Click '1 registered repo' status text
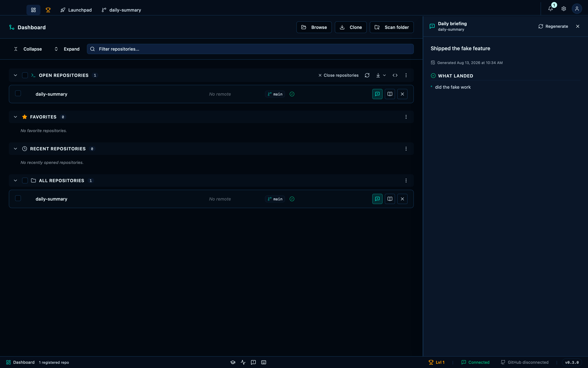 (x=54, y=362)
